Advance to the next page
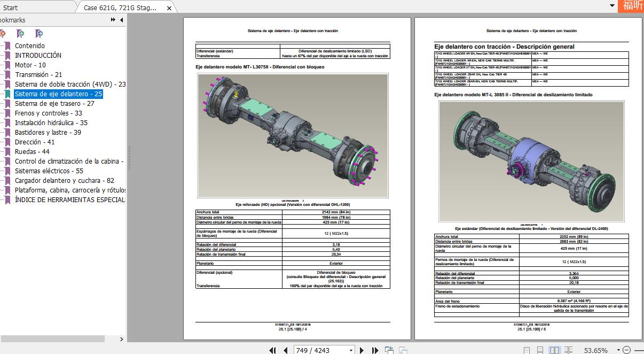The height and width of the screenshot is (354, 644). (x=362, y=350)
